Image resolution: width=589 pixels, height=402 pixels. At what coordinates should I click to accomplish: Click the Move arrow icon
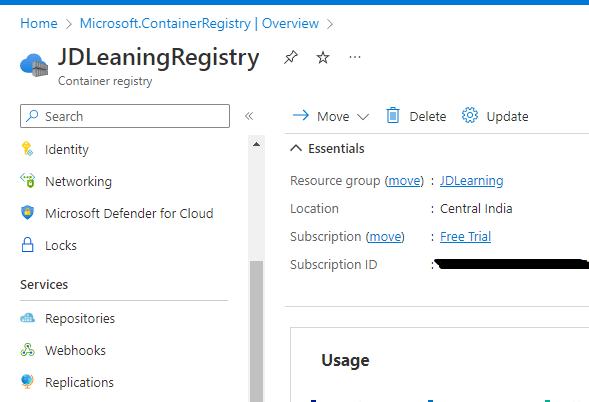pos(301,115)
